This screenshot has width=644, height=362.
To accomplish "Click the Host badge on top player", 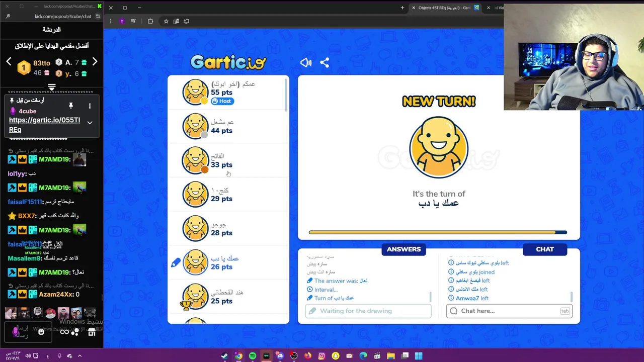I will (222, 101).
